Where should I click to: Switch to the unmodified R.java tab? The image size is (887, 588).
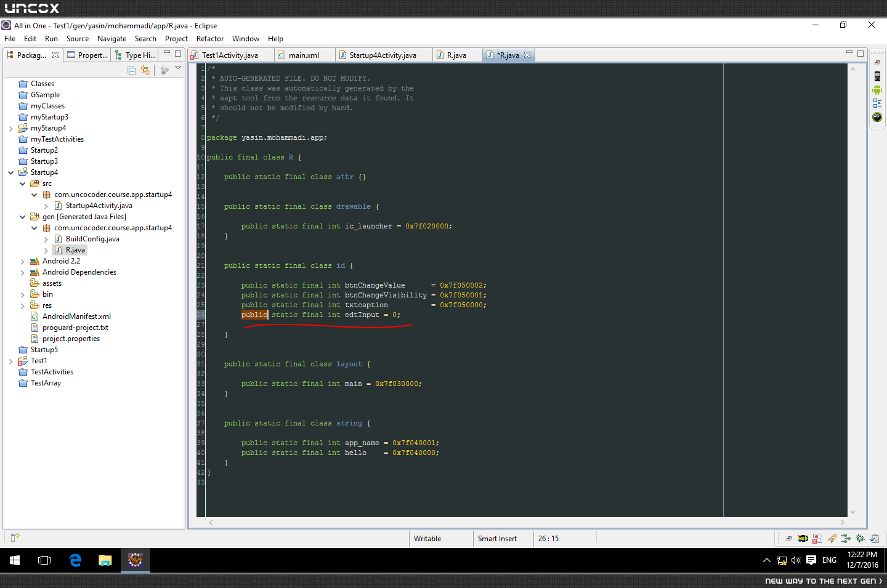tap(456, 55)
